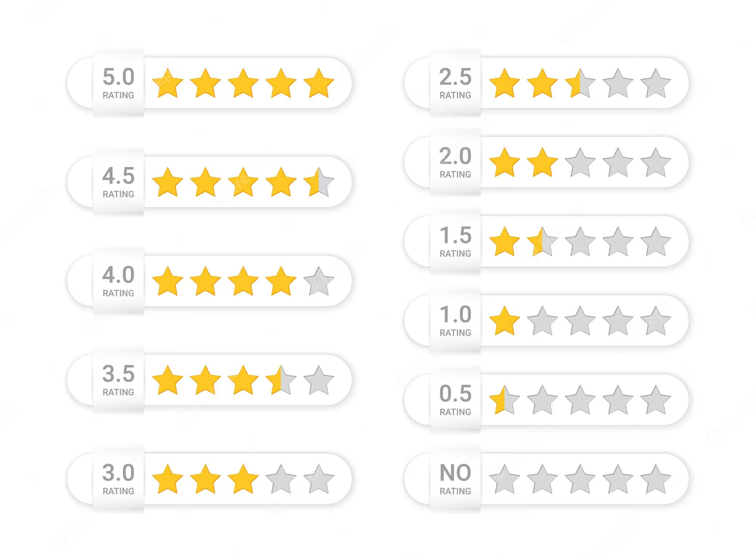Select the half-filled second star in 1.5 row

coord(542,242)
